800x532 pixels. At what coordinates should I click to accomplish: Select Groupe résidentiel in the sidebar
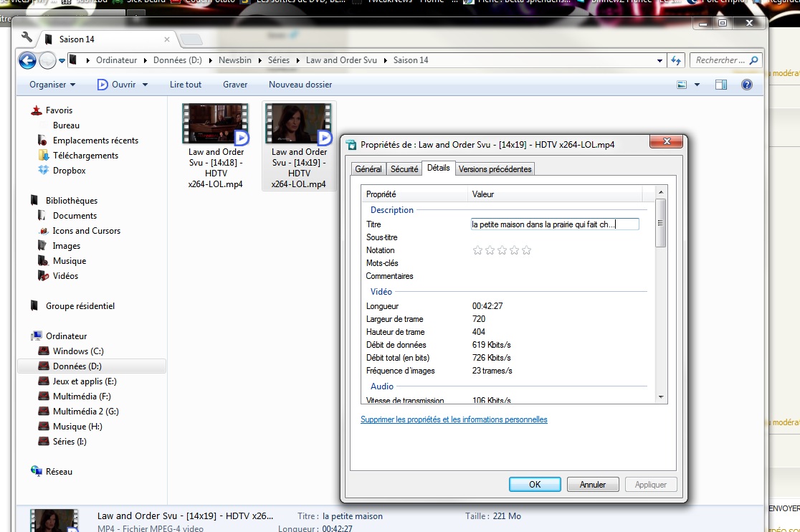click(x=80, y=306)
